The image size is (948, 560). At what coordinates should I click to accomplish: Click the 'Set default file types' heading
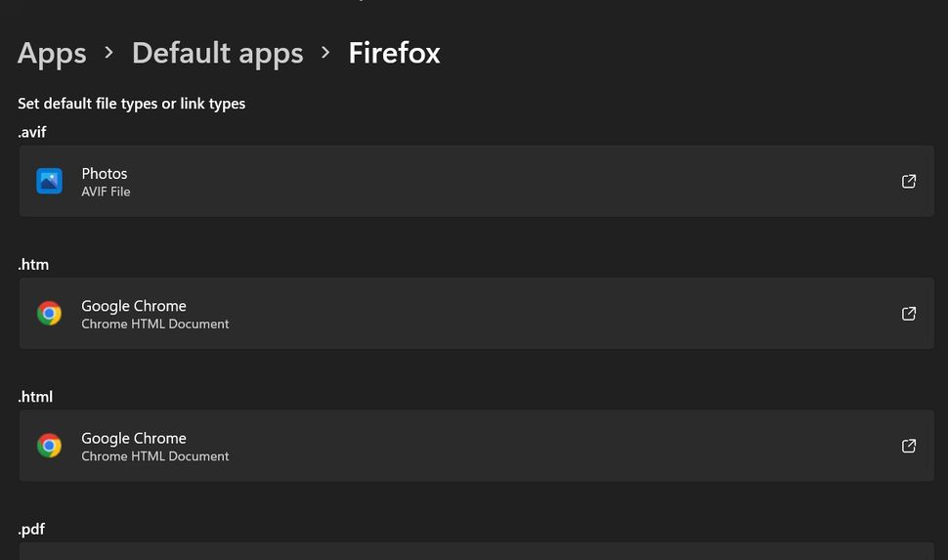(131, 104)
